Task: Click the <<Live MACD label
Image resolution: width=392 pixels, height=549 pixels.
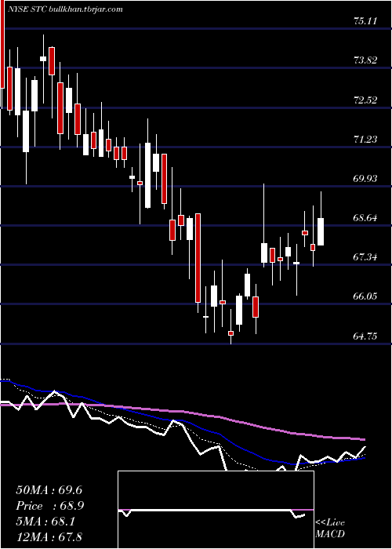Action: [330, 528]
